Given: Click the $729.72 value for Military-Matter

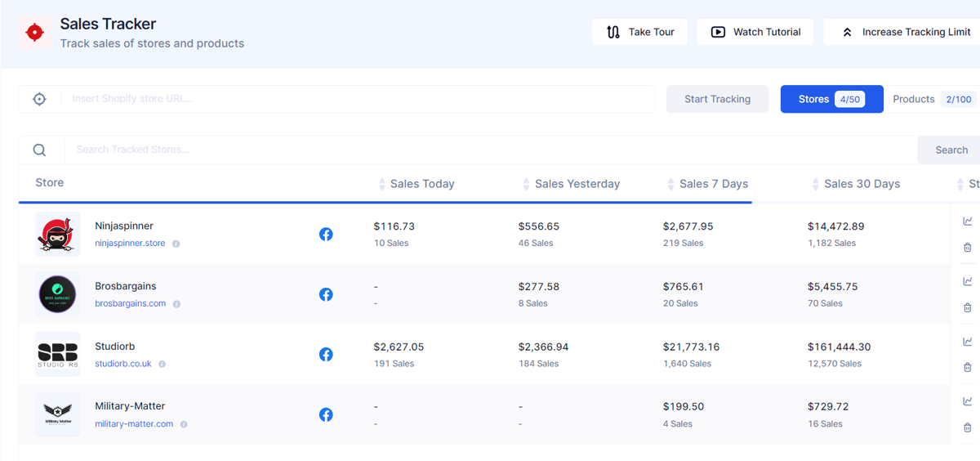Looking at the screenshot, I should point(828,406).
